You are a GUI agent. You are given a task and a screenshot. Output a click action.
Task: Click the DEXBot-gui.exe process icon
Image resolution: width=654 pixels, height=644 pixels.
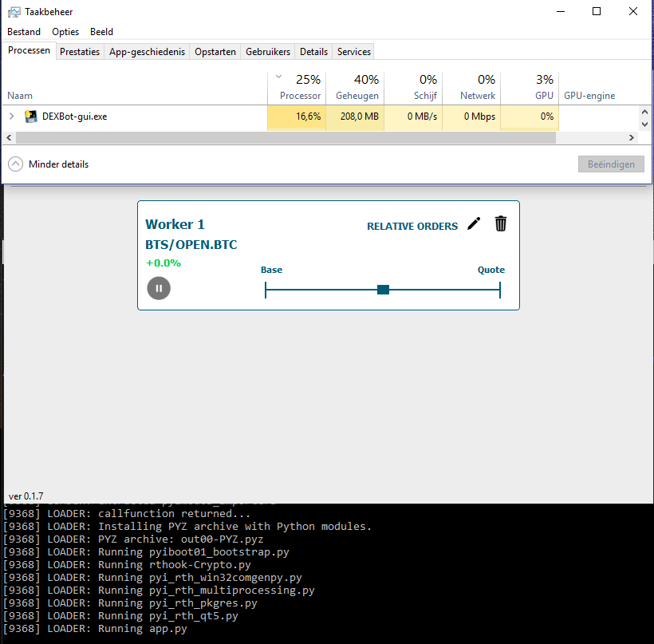point(31,117)
